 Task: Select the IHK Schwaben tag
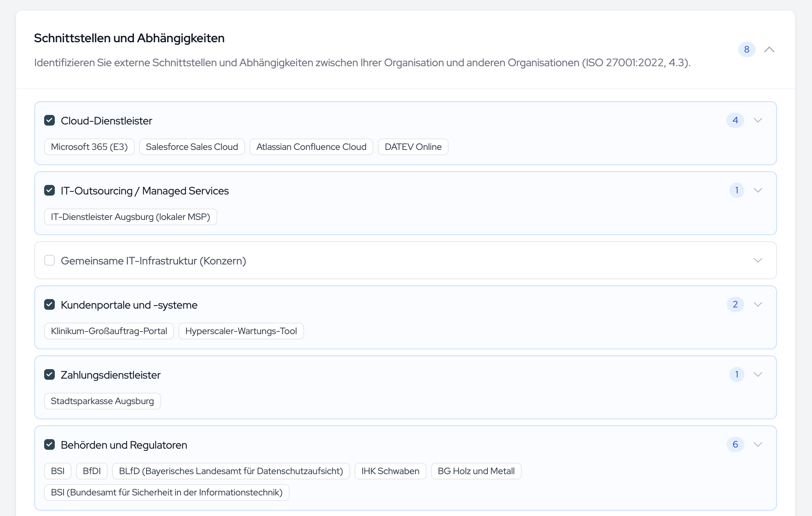coord(390,471)
